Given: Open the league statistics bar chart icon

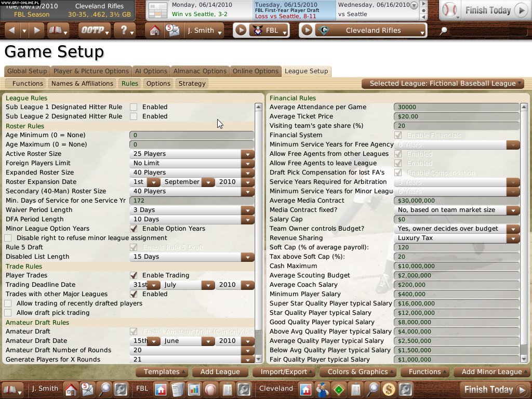Looking at the screenshot, I should point(194,389).
